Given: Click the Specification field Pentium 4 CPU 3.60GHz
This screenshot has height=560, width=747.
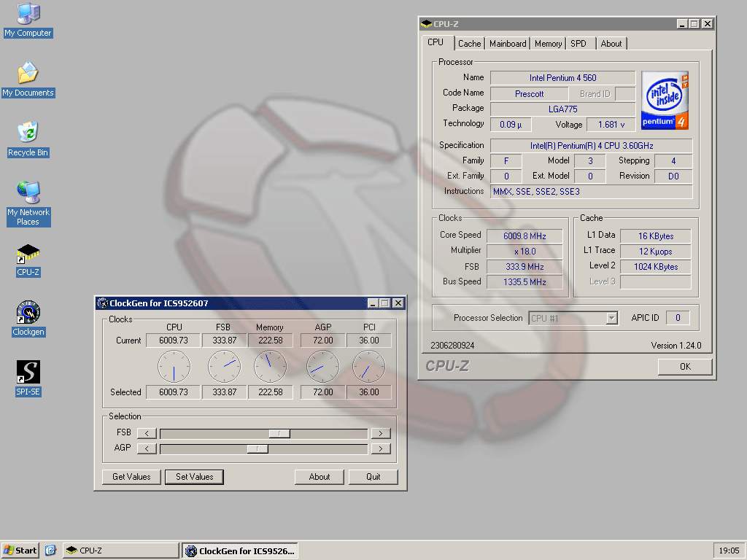Looking at the screenshot, I should [x=591, y=146].
